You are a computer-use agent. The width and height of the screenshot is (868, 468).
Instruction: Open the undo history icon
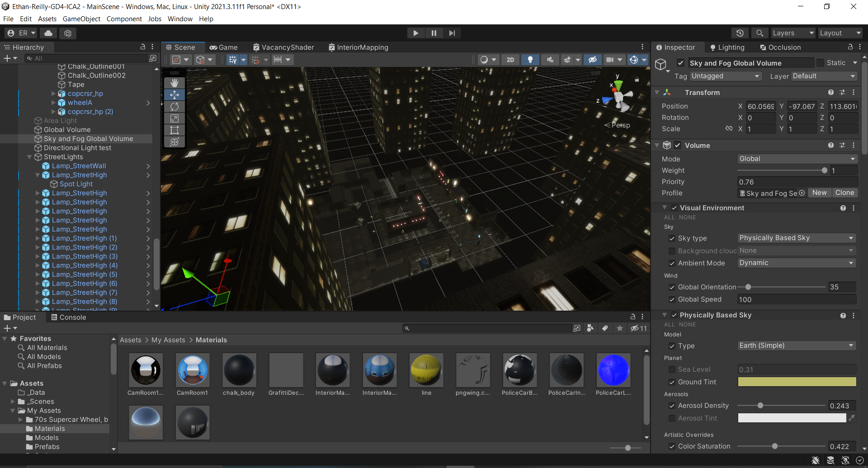pos(740,33)
